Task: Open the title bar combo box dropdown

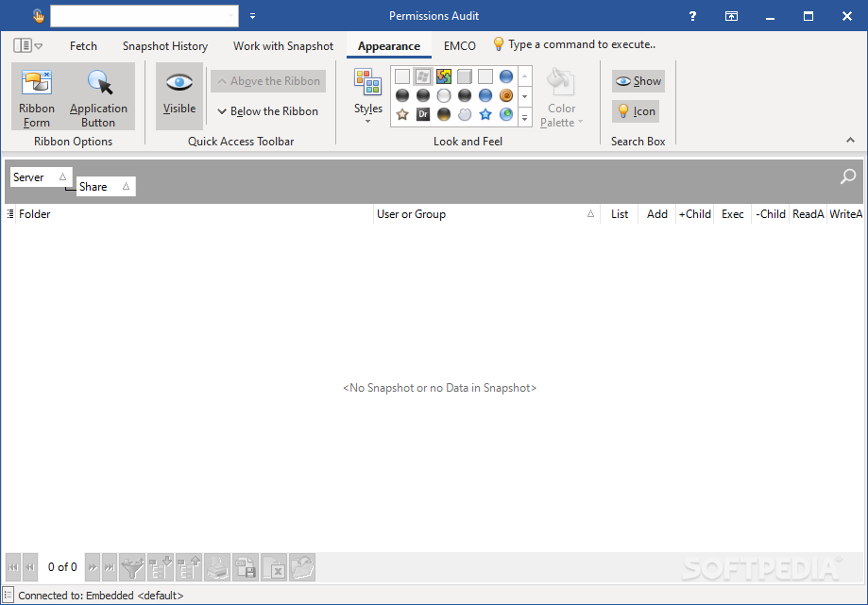Action: pyautogui.click(x=231, y=16)
